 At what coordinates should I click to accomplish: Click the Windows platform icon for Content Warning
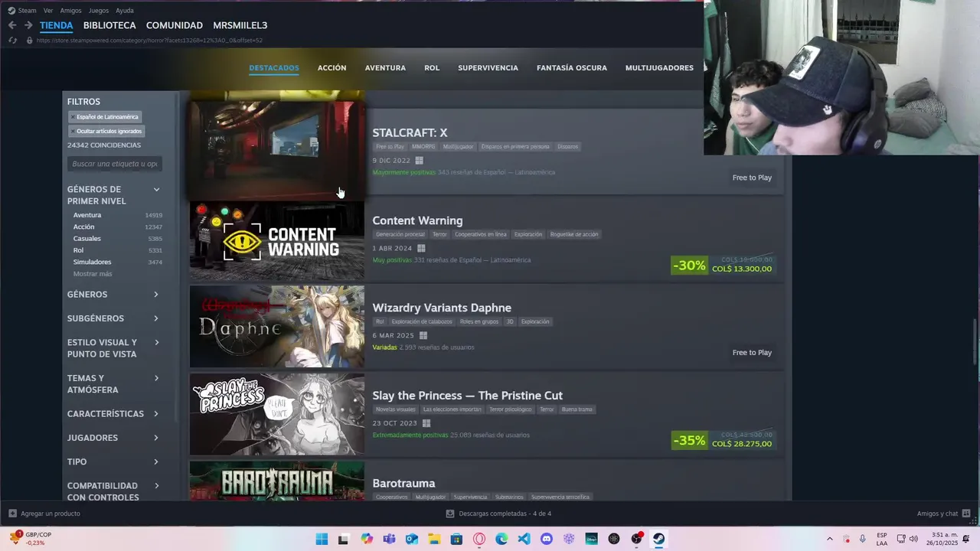coord(421,248)
